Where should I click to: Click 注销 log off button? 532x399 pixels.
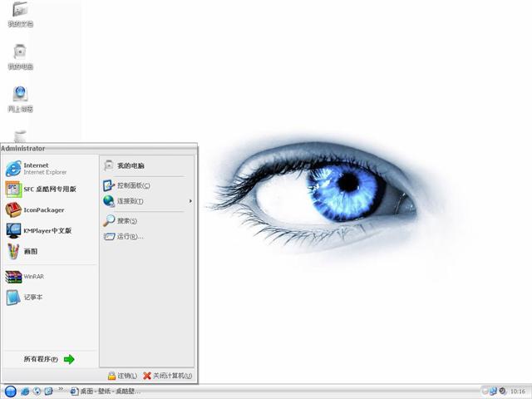point(122,376)
